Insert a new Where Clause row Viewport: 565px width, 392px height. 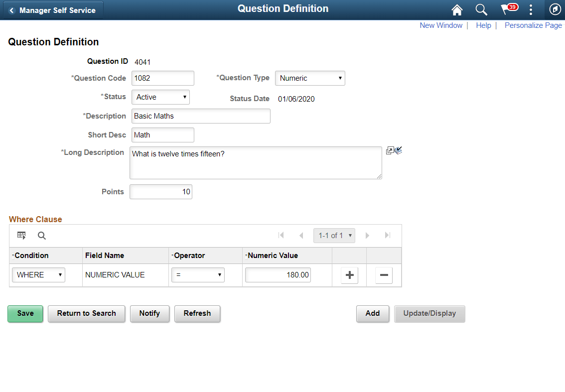click(x=349, y=275)
